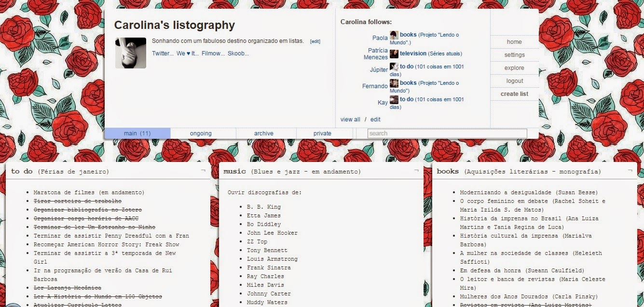Click the edit link beside the bio
The image size is (644, 307).
pyautogui.click(x=315, y=41)
